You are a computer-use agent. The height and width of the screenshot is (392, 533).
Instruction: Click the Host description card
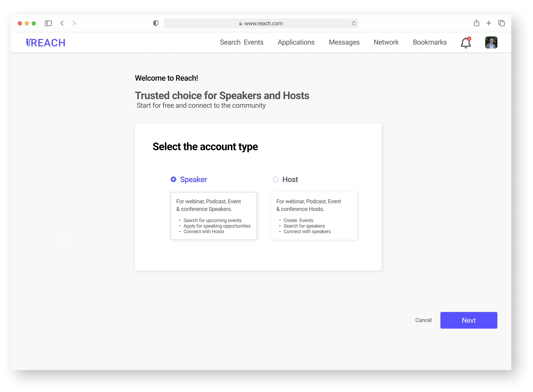coord(314,216)
